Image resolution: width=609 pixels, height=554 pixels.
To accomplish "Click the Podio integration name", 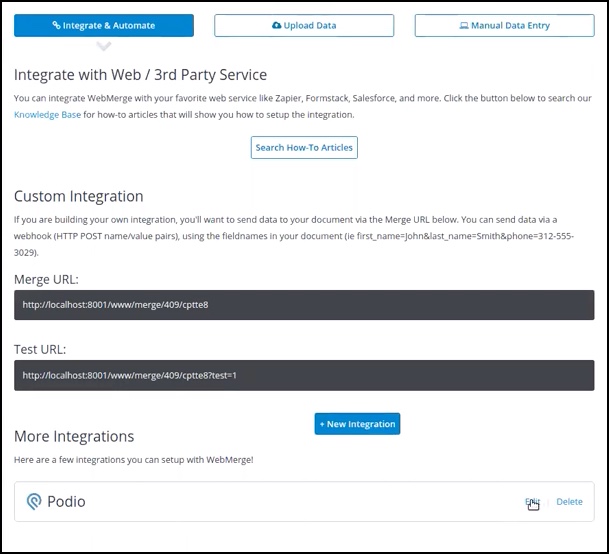I will [x=66, y=502].
